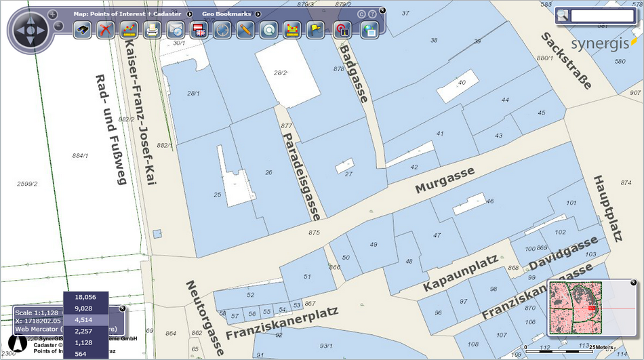Expand the Map: Points of Interest + Cadaster menu
This screenshot has width=644, height=360.
(x=189, y=14)
